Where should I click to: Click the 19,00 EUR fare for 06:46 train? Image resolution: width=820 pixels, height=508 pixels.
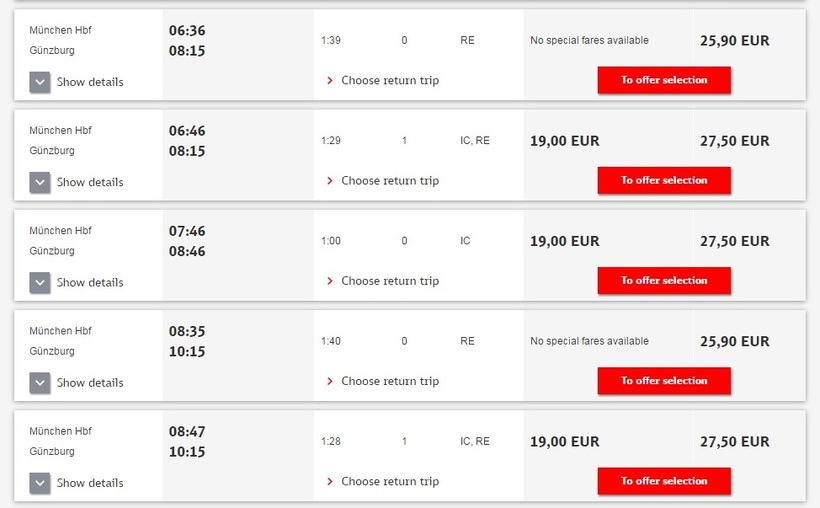(565, 141)
